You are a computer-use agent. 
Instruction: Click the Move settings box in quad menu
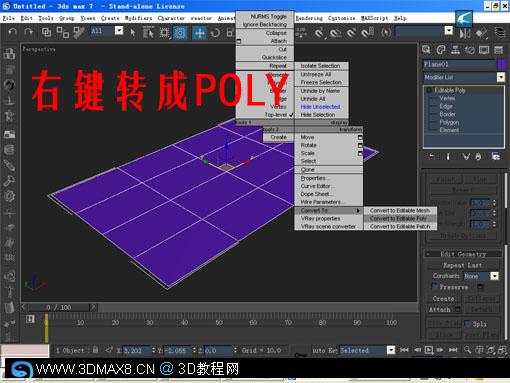[x=360, y=137]
